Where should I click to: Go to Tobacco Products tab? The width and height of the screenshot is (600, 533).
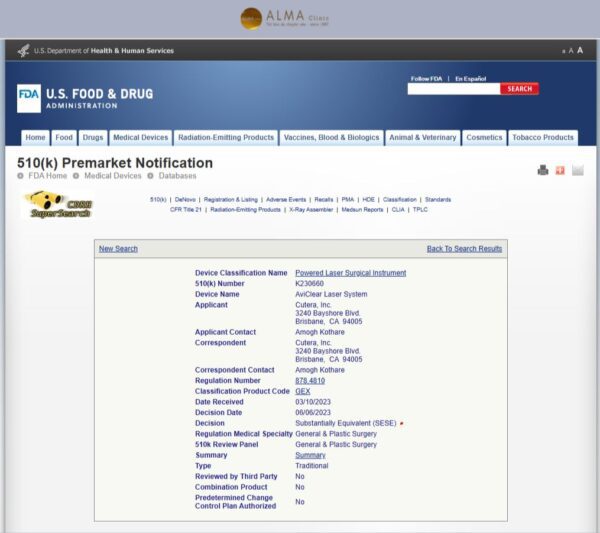tap(543, 138)
